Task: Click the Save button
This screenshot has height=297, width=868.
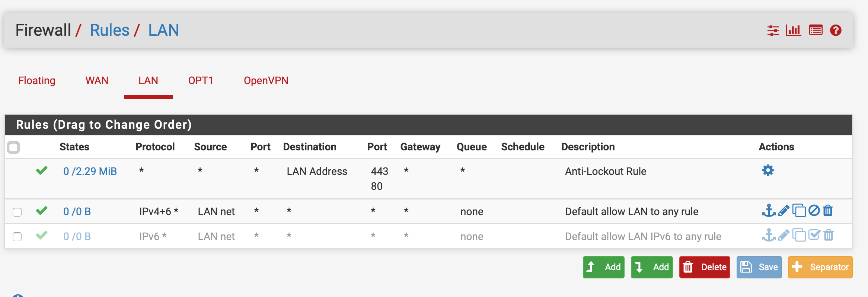Action: [x=759, y=267]
